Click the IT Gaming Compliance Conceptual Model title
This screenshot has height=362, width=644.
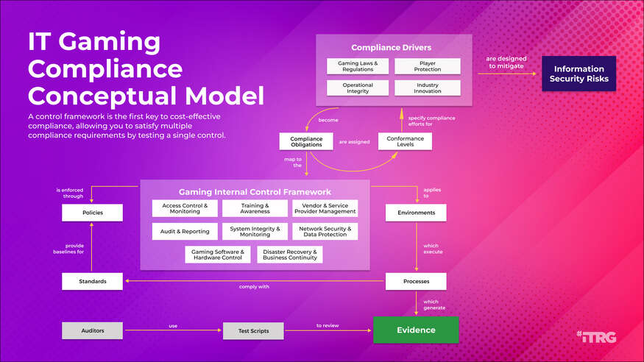pyautogui.click(x=146, y=68)
